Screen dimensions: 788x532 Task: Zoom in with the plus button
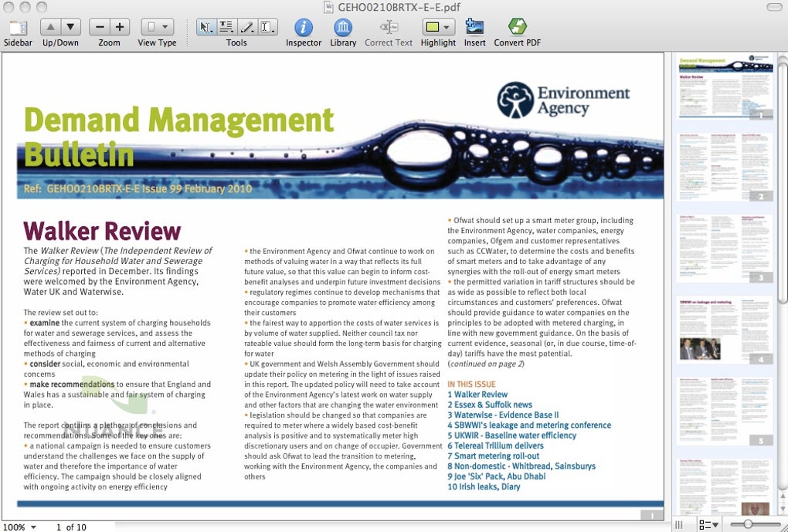pos(120,27)
